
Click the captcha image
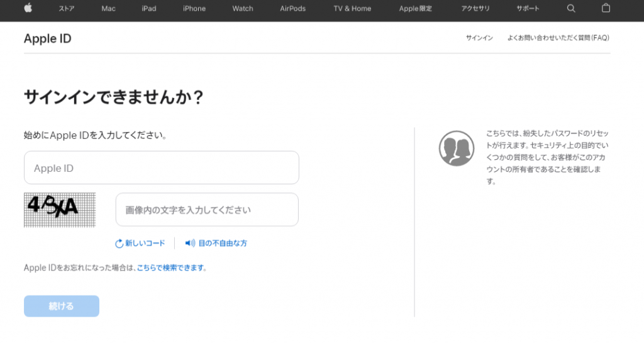pos(60,210)
